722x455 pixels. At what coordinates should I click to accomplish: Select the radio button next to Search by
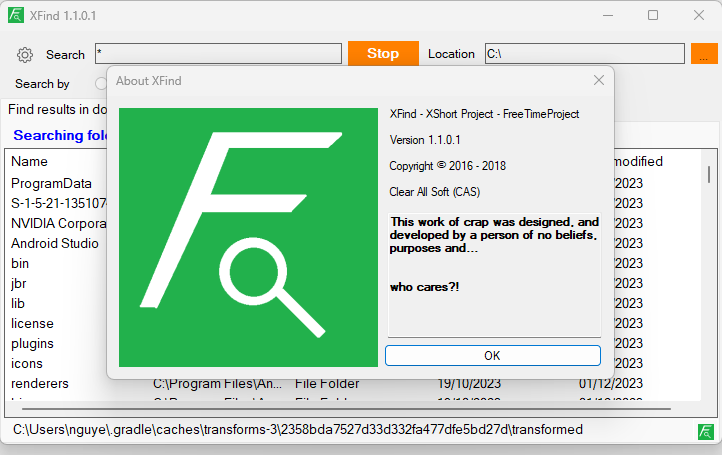[x=101, y=83]
